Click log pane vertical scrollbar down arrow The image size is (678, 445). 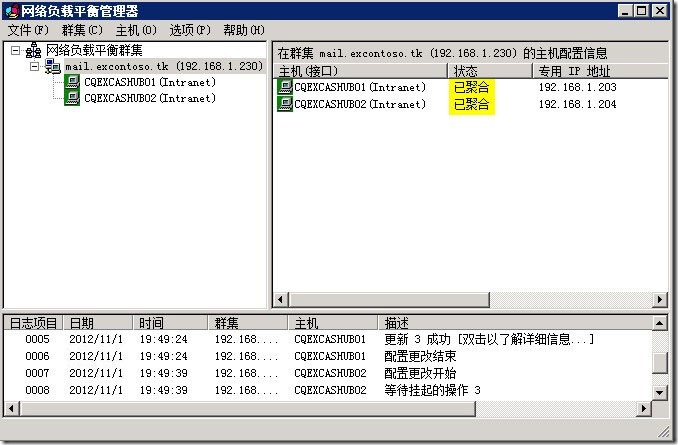659,393
